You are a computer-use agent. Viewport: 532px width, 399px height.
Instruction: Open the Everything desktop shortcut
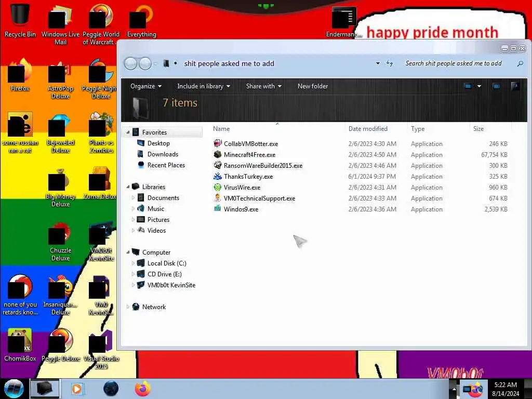(141, 20)
